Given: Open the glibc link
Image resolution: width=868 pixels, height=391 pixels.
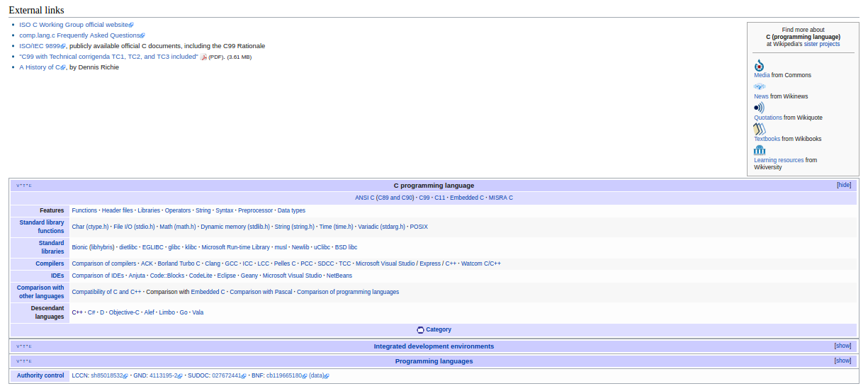Looking at the screenshot, I should coord(174,247).
